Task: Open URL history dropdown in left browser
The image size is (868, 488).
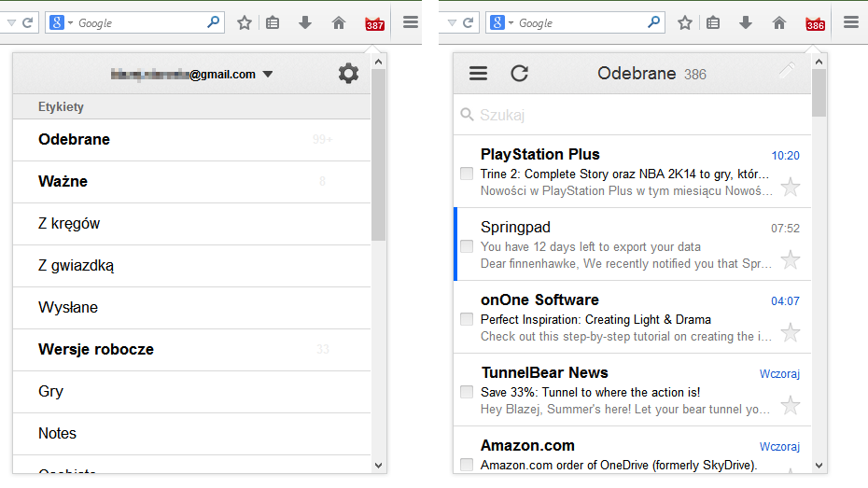Action: pos(11,22)
